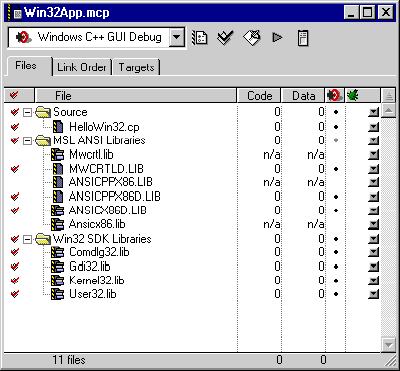The width and height of the screenshot is (400, 371).
Task: Toggle touch checkmark for Comdlg32.lib
Action: point(14,252)
